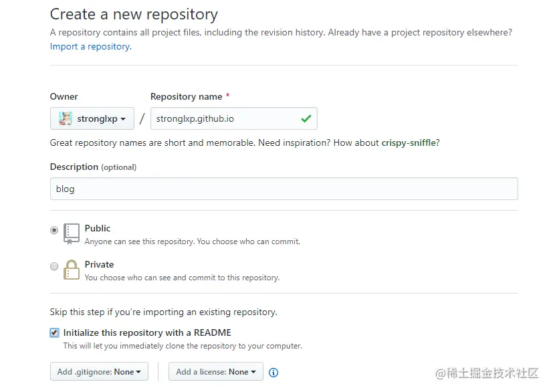Use the crispy-sniffle name suggestion

click(x=409, y=142)
